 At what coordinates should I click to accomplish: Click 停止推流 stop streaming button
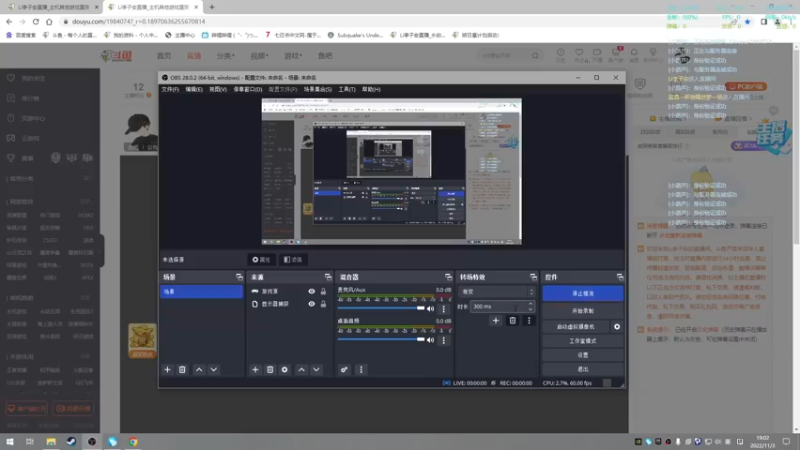tap(583, 293)
